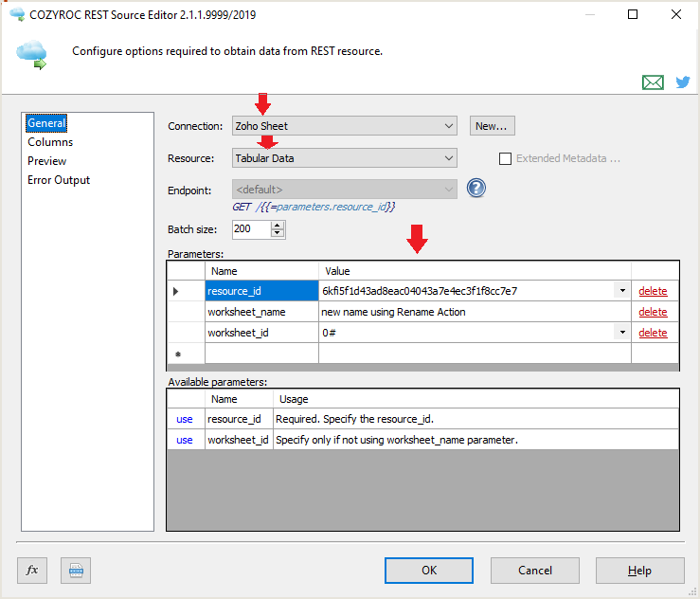Click the resource_id row selector arrow
700x599 pixels.
(176, 291)
